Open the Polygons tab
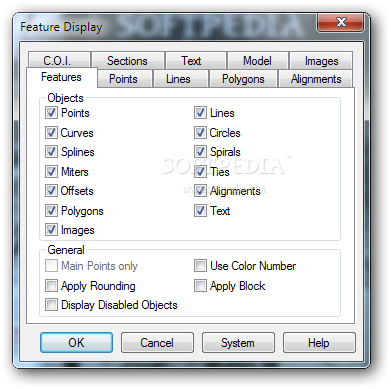Image resolution: width=391 pixels, height=389 pixels. coord(243,79)
